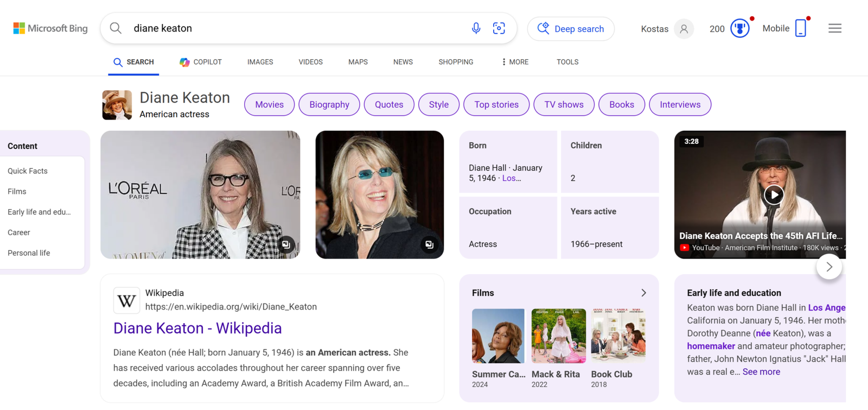Click the magnifier icon in search box
Viewport: 868px width, 410px height.
pyautogui.click(x=116, y=28)
